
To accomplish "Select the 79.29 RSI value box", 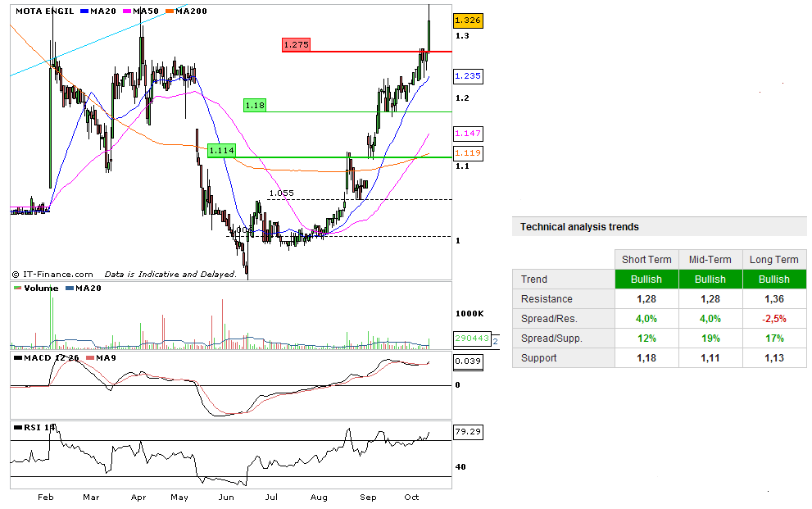I will (x=468, y=432).
